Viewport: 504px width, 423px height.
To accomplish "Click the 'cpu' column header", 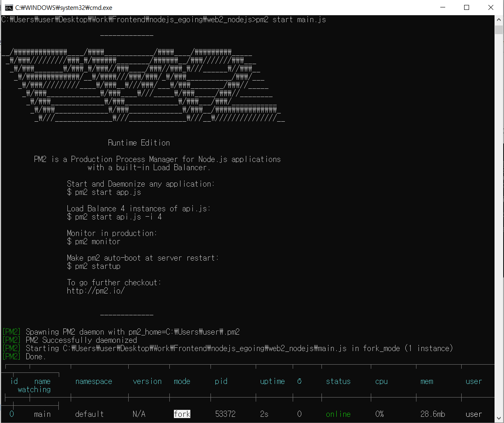I will tap(381, 381).
